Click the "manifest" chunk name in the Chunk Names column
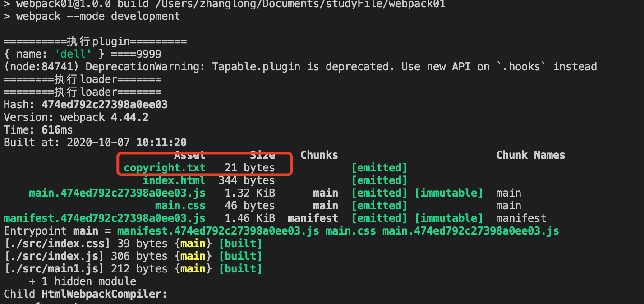The height and width of the screenshot is (304, 644). coord(521,218)
